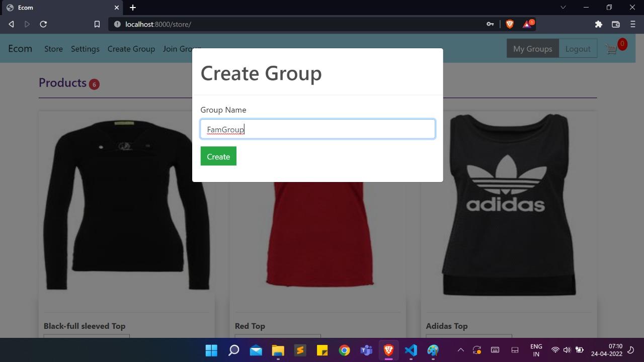Show hidden tray icons
Screen dimensions: 644x362
(460, 350)
